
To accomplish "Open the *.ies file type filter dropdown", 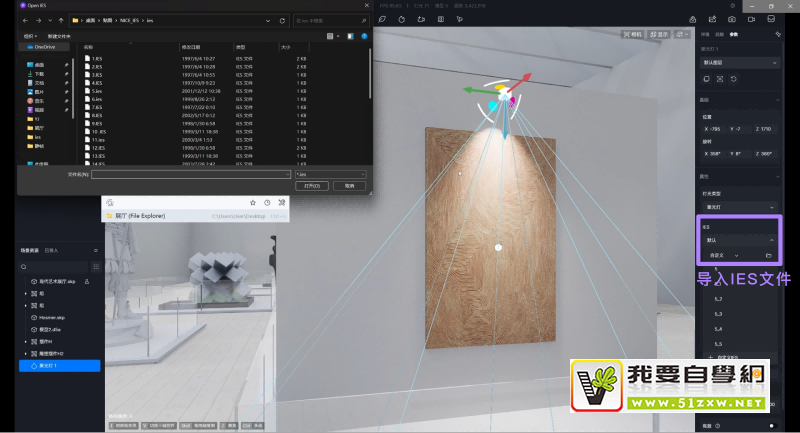I will click(x=331, y=175).
